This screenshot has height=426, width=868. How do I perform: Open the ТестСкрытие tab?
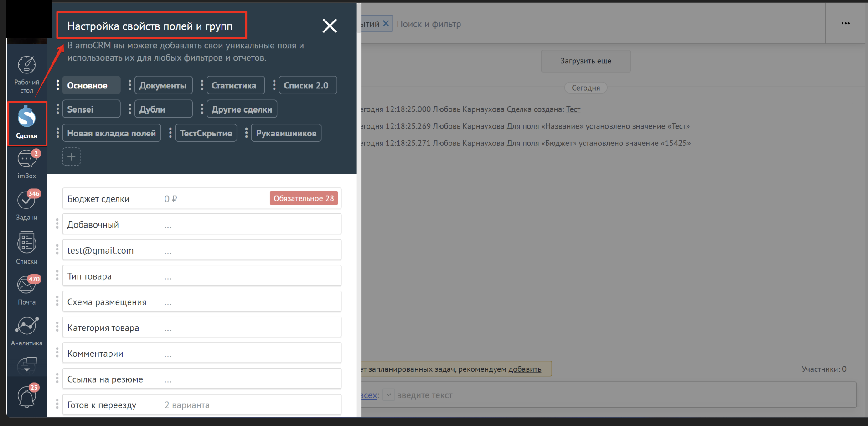tap(206, 133)
